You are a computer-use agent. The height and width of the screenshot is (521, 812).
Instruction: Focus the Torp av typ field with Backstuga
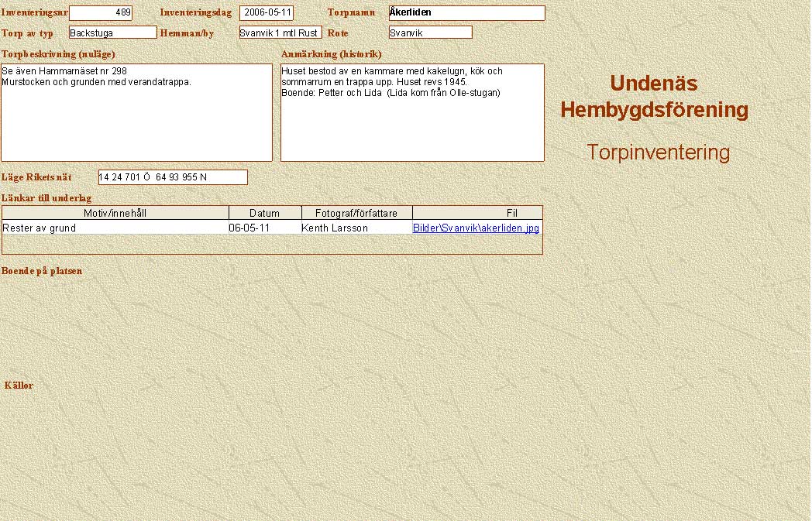(x=112, y=33)
